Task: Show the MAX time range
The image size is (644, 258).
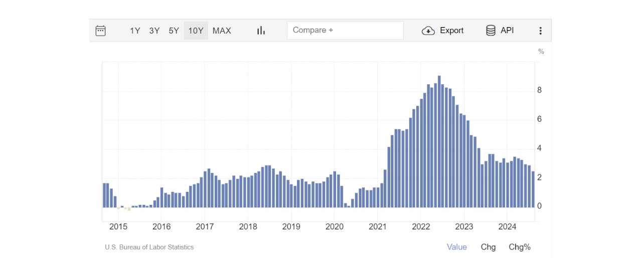Action: pyautogui.click(x=222, y=31)
